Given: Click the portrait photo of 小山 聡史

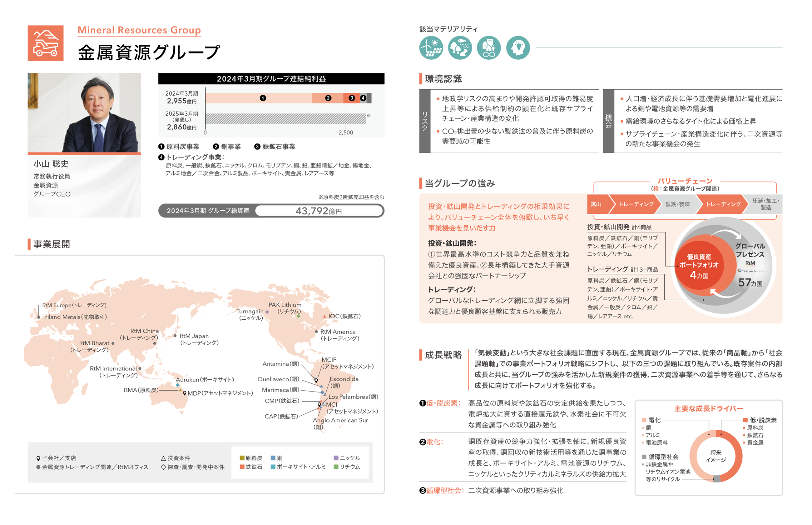Looking at the screenshot, I should click(84, 112).
